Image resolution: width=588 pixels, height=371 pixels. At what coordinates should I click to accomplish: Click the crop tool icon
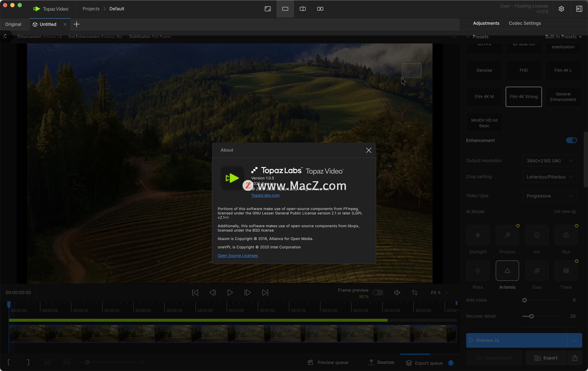(415, 293)
